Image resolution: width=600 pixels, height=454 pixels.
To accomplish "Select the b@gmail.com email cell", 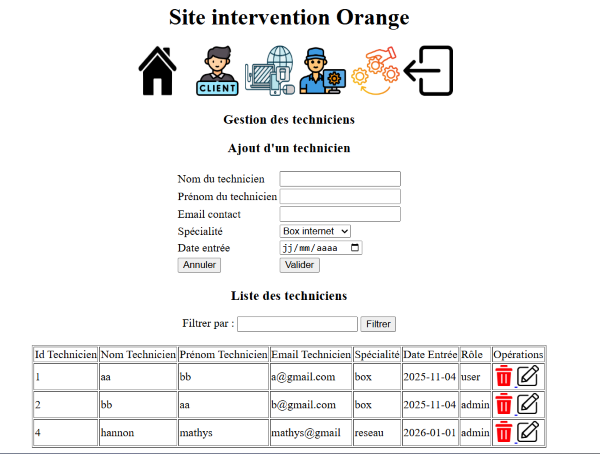I will click(311, 405).
